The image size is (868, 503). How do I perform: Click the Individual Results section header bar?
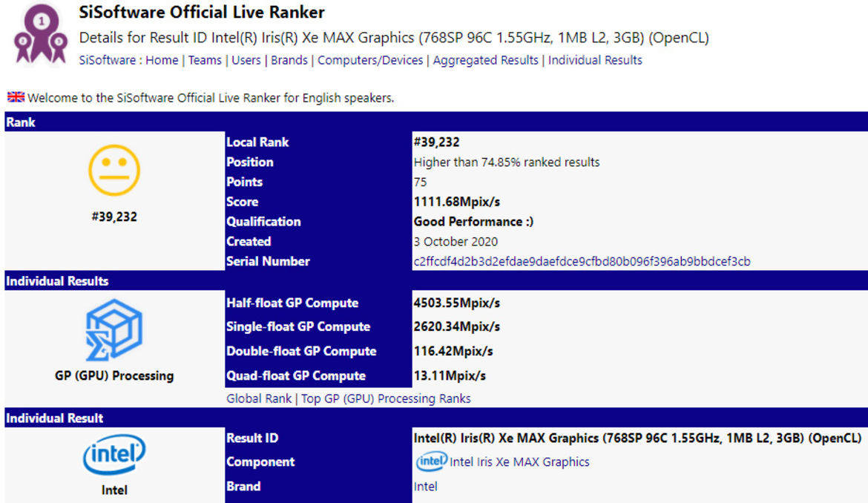(436, 280)
